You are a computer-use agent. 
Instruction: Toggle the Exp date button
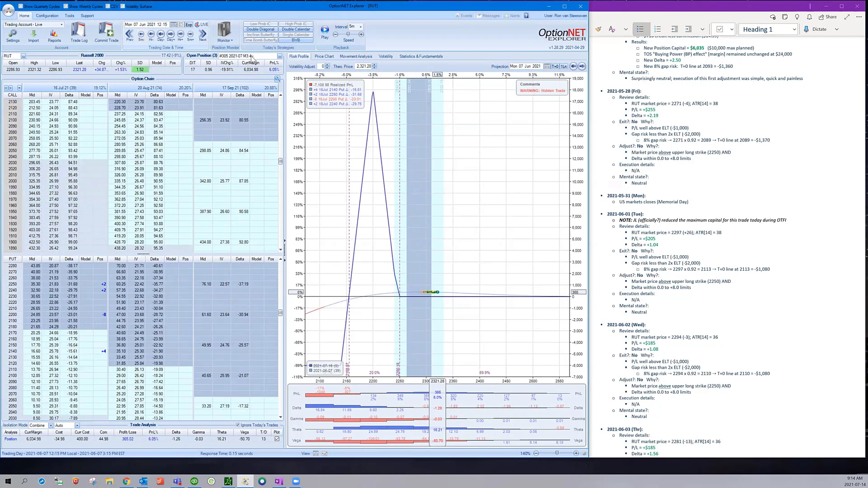(x=189, y=24)
